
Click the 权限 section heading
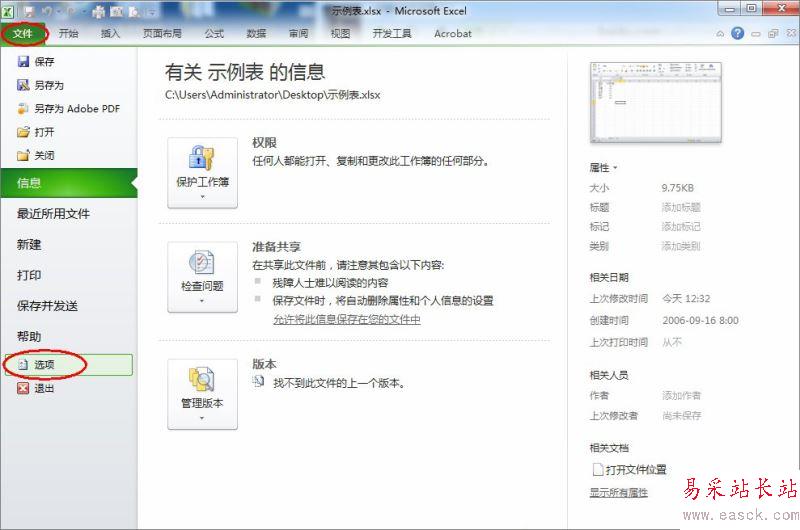click(264, 143)
